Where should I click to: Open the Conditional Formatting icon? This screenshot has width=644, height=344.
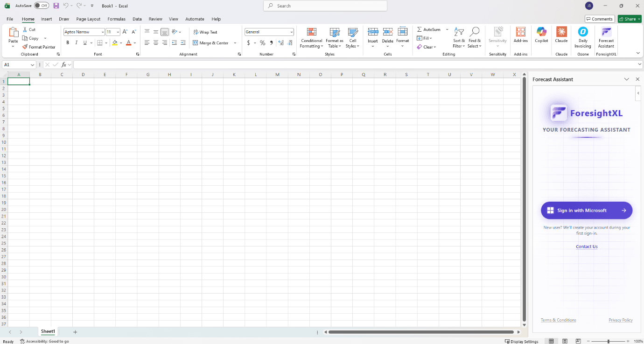(311, 32)
